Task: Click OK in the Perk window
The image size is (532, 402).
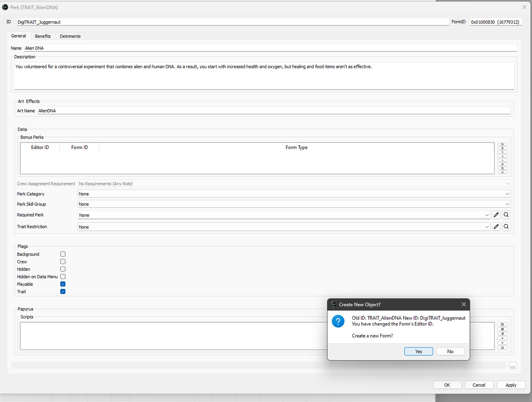Action: (x=447, y=385)
